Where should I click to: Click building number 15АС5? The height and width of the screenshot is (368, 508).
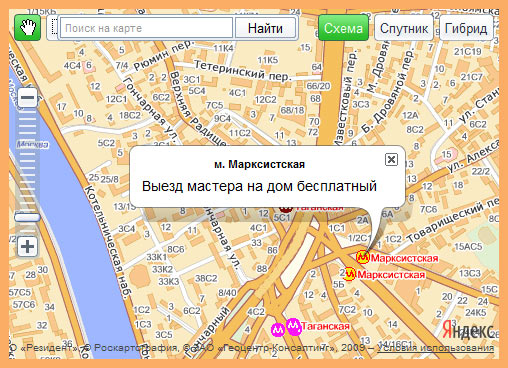point(468,246)
